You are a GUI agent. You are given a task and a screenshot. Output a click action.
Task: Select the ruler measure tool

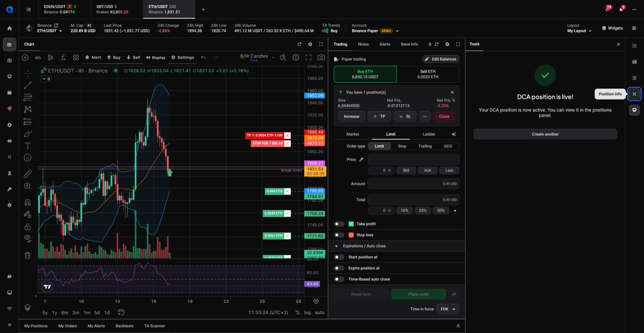coord(28,174)
